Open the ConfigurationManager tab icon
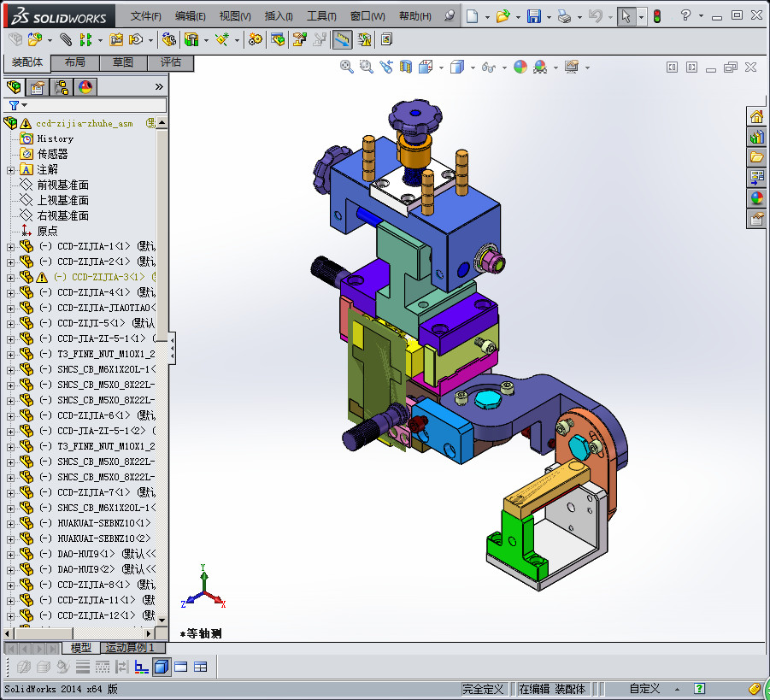 [62, 87]
